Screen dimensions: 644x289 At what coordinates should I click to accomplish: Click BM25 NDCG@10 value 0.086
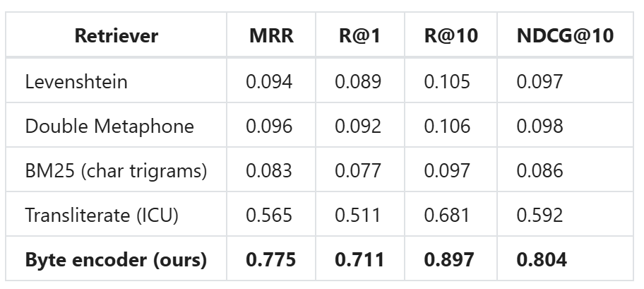540,170
